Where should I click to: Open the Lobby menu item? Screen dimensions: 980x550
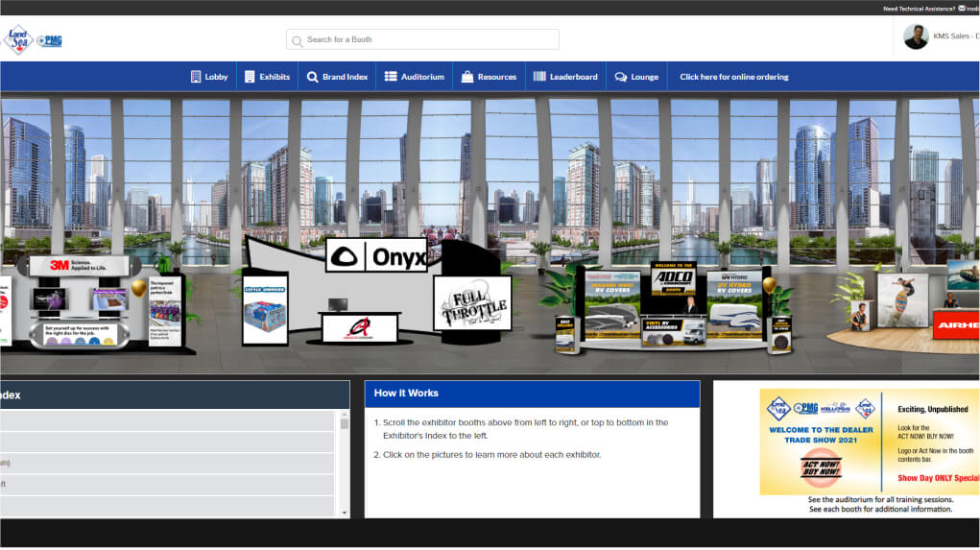pos(208,77)
